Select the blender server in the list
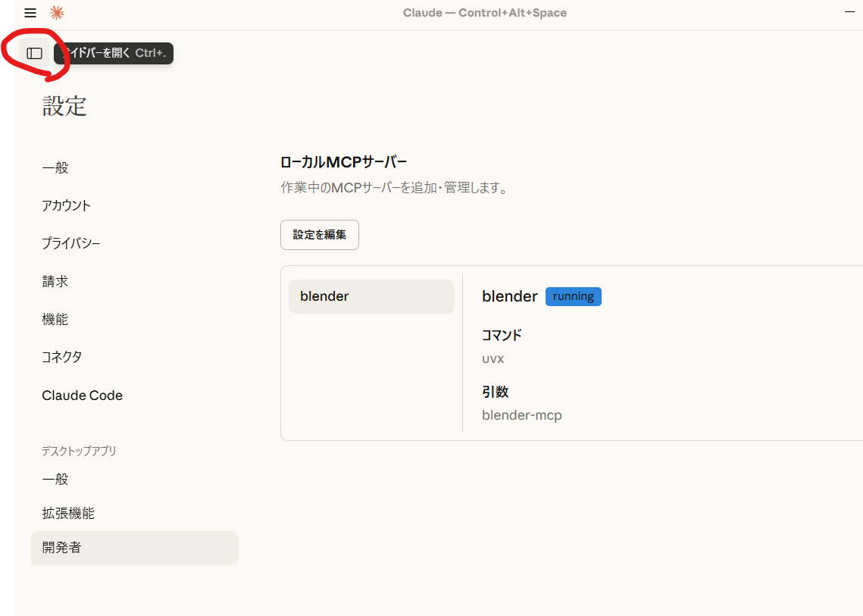The width and height of the screenshot is (863, 616). pyautogui.click(x=371, y=297)
